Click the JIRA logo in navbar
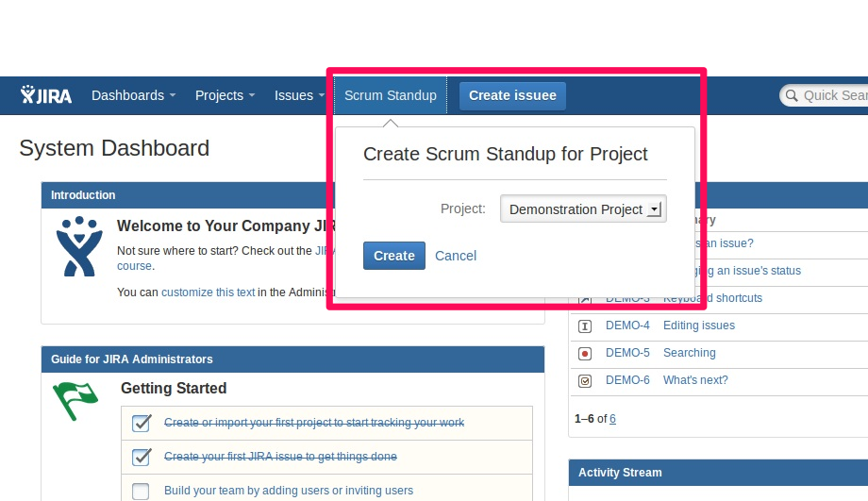The width and height of the screenshot is (868, 501). pyautogui.click(x=46, y=95)
